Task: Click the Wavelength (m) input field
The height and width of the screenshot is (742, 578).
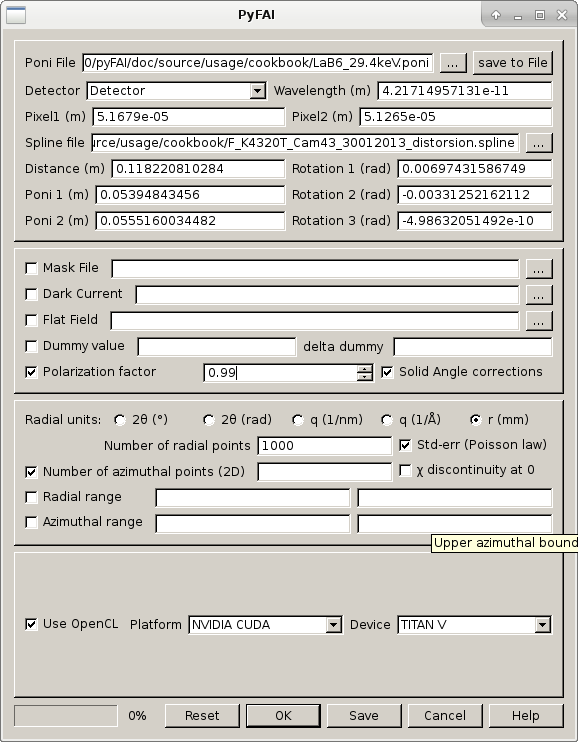Action: (x=465, y=90)
